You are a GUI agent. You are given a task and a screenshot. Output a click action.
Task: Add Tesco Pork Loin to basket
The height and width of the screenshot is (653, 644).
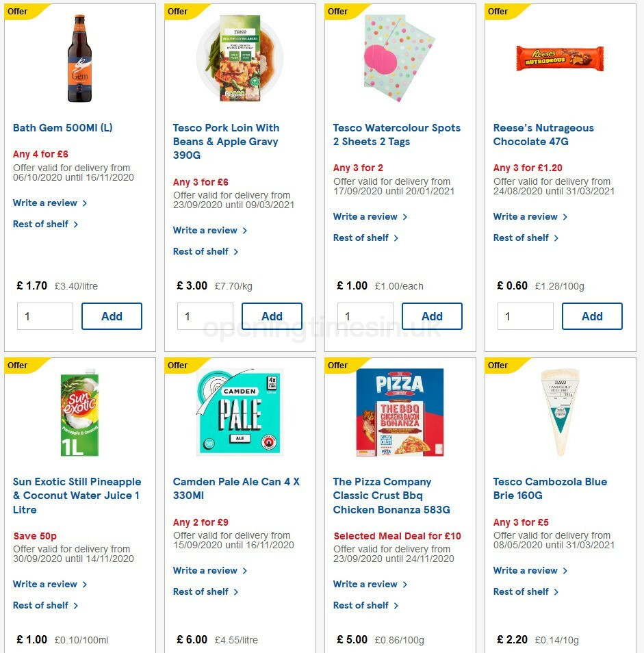click(x=272, y=316)
